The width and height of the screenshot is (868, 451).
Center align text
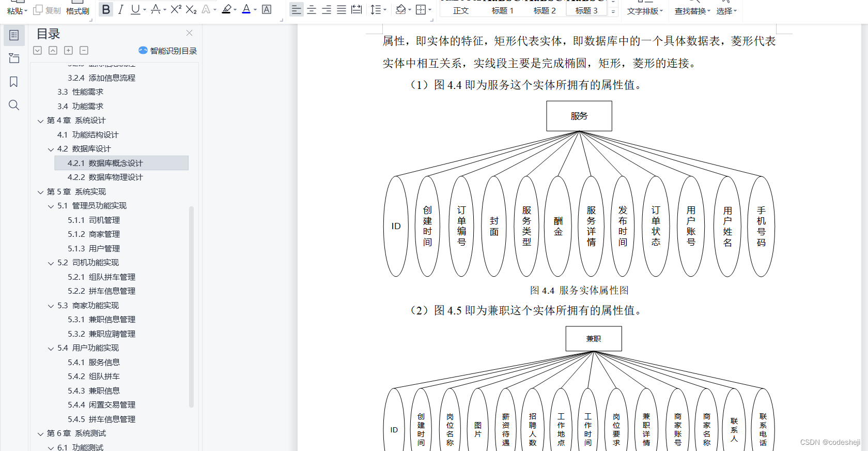(x=312, y=9)
